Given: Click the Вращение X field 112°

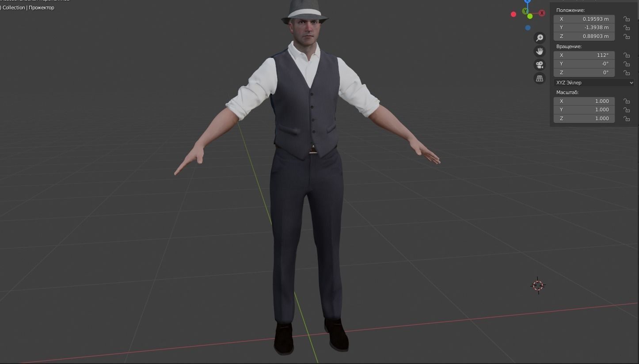Looking at the screenshot, I should 584,55.
